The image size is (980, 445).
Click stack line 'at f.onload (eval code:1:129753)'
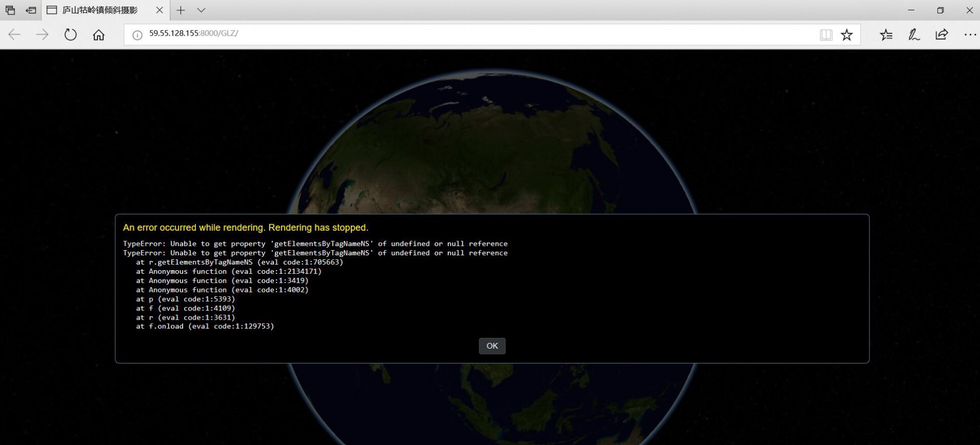[x=205, y=326]
